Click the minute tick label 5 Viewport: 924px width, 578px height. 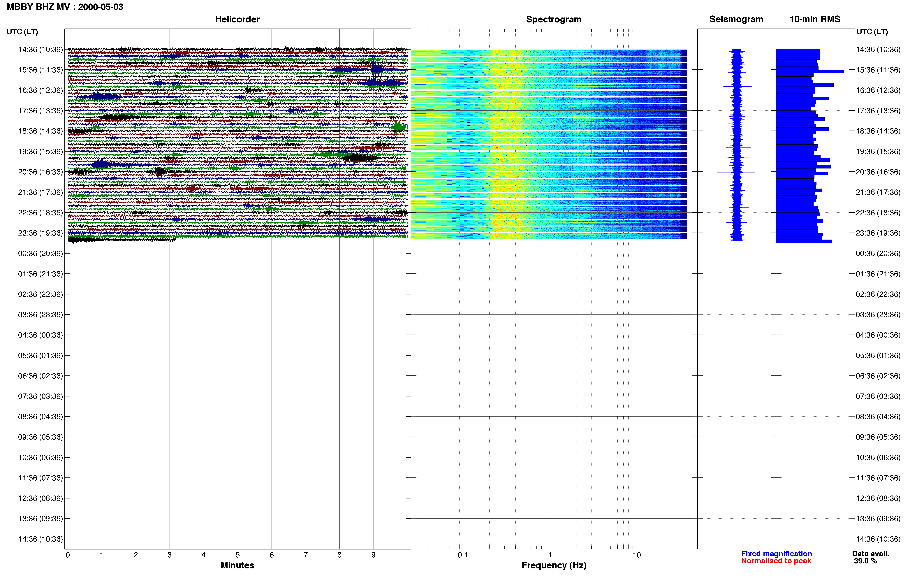pos(238,555)
